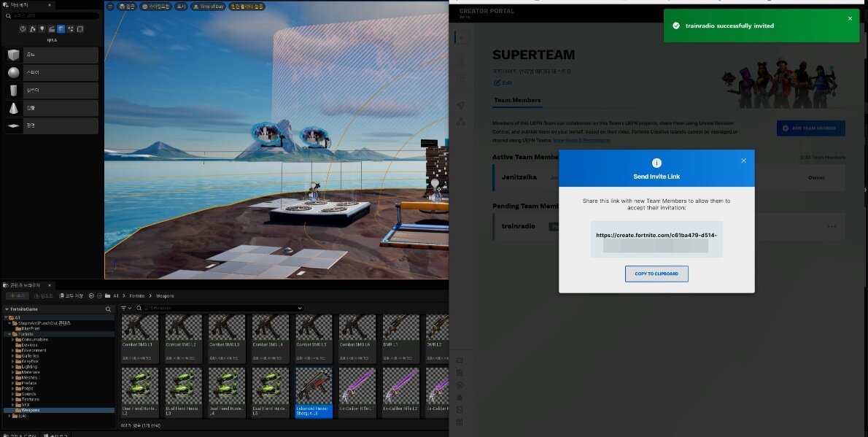
Task: Close the Send Invite Link dialog
Action: [x=743, y=161]
